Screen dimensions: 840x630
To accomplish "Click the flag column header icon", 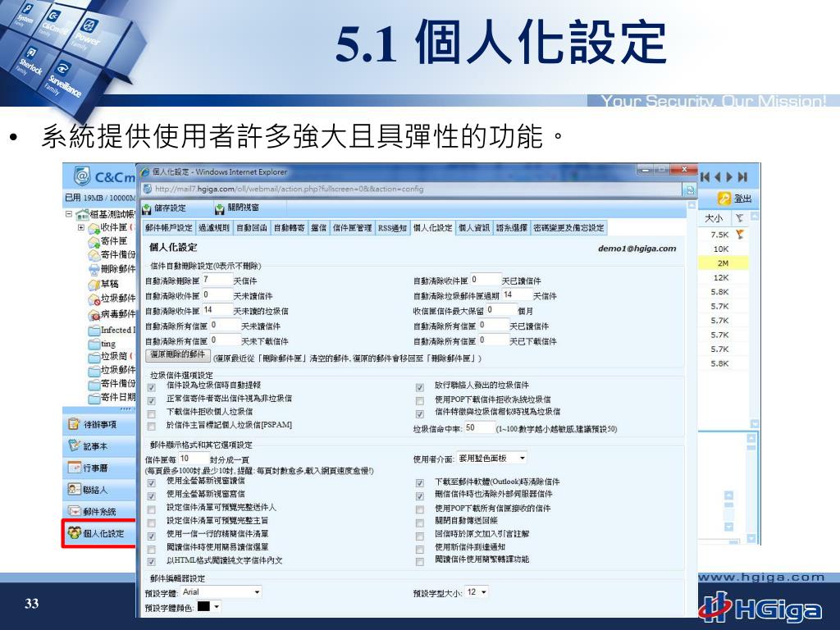I will pos(739,217).
